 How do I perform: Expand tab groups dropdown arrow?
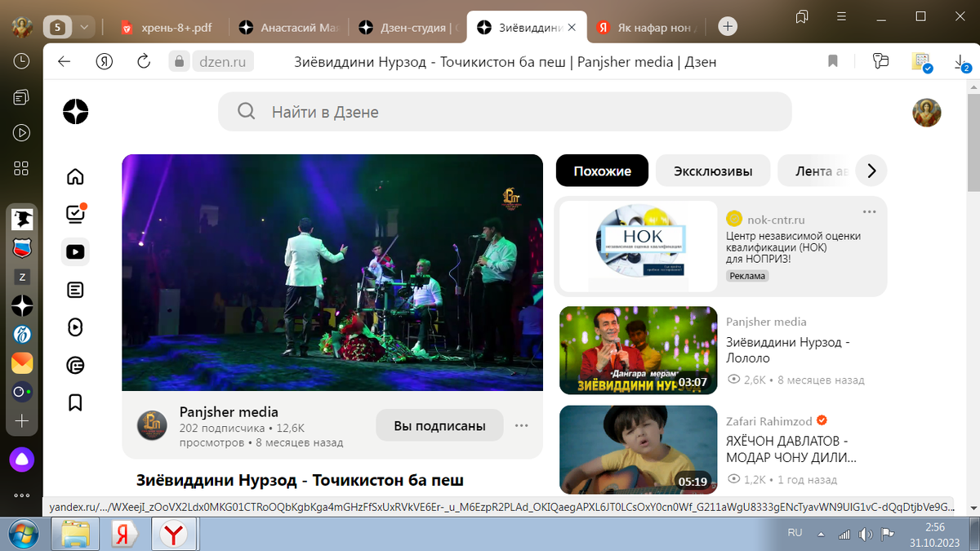pos(85,27)
